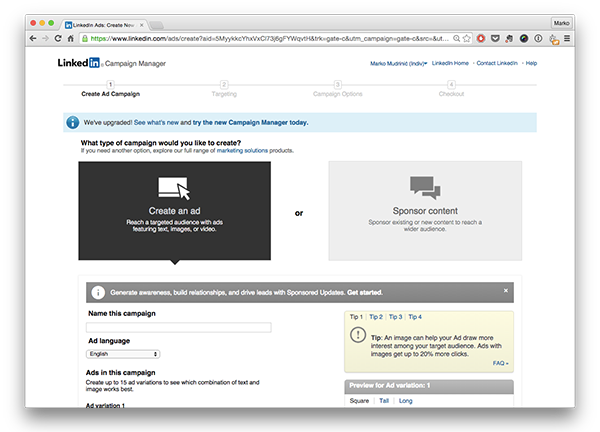This screenshot has height=432, width=600.
Task: Switch to Tip 2
Action: (376, 317)
